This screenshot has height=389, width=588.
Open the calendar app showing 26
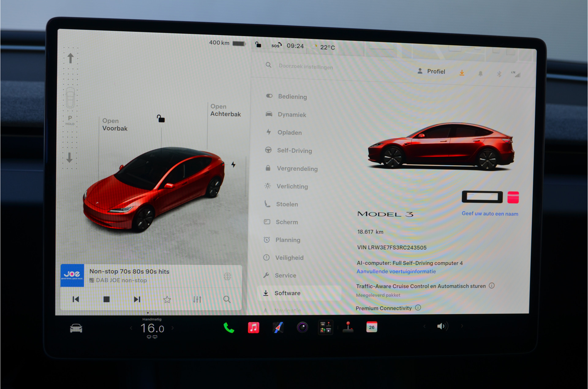372,327
